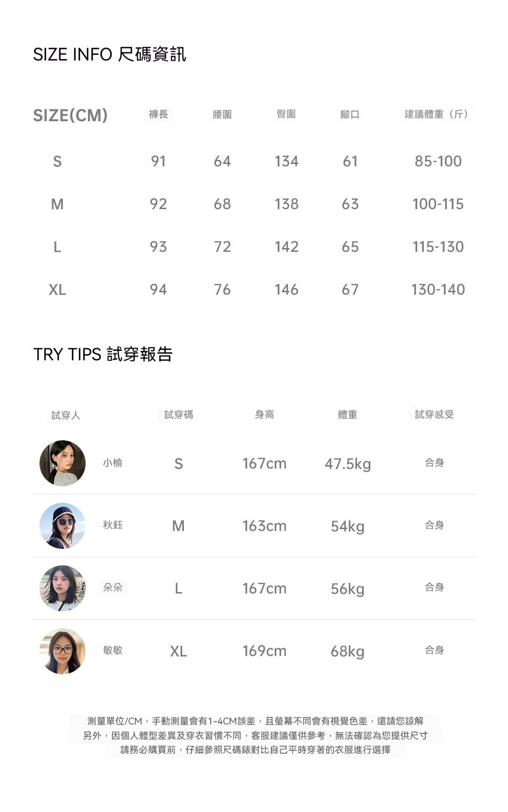508x812 pixels.
Task: Click the 試穿碼 header label
Action: click(x=178, y=414)
